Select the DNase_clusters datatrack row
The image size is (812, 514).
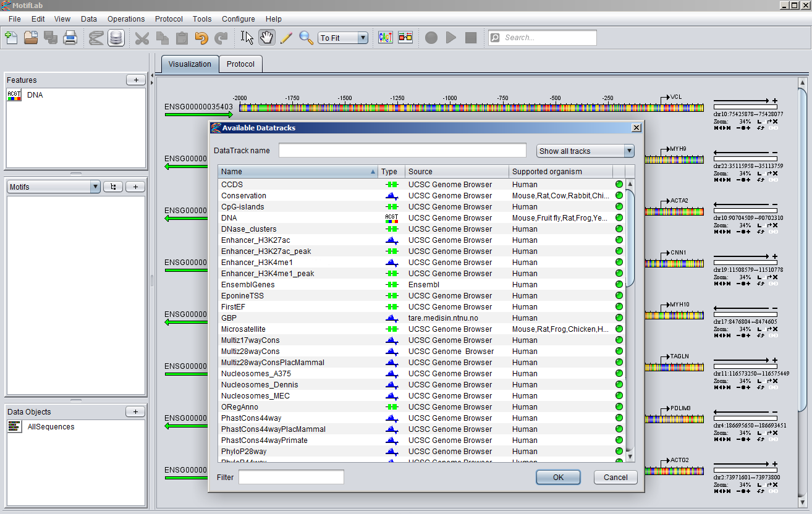(421, 229)
